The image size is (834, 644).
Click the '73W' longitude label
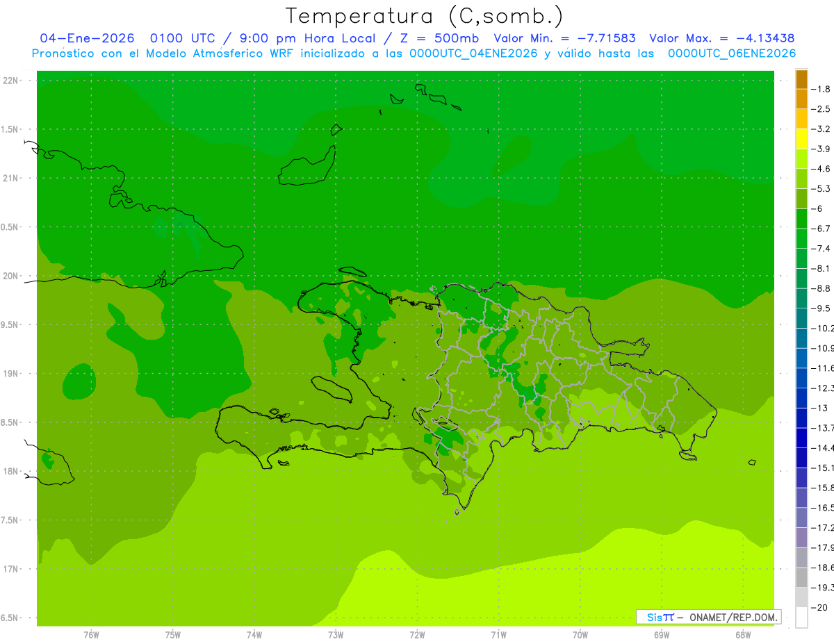point(336,635)
